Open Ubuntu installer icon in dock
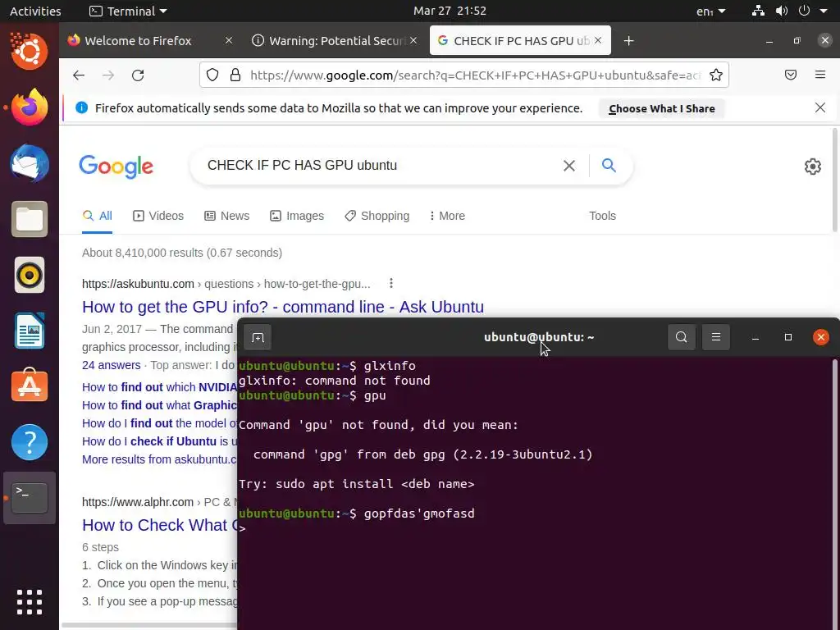The image size is (840, 630). (x=29, y=51)
